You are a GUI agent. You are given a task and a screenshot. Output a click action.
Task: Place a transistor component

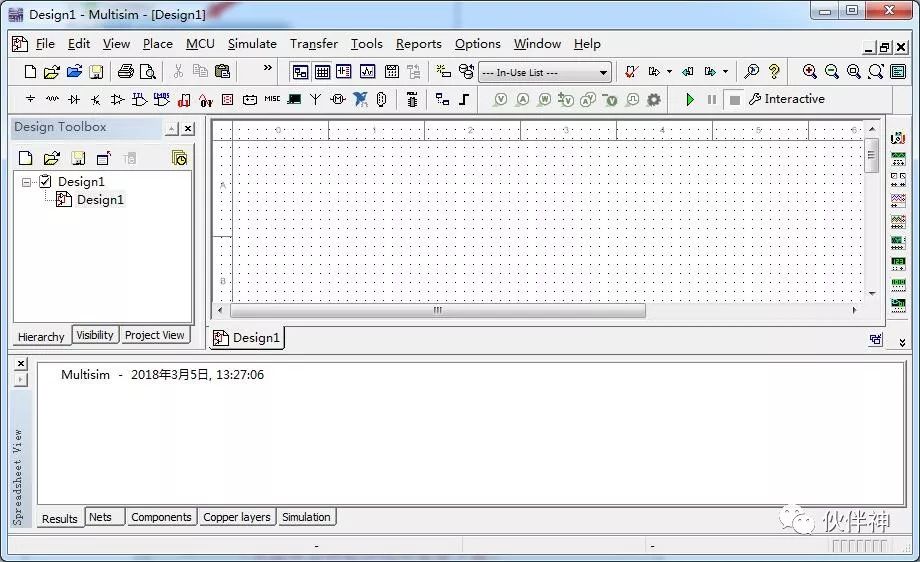pyautogui.click(x=96, y=100)
